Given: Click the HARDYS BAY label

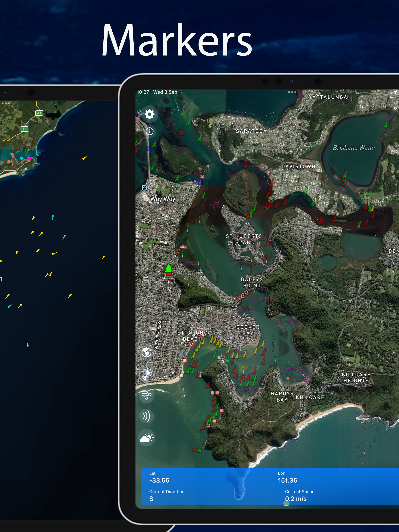Looking at the screenshot, I should 282,397.
